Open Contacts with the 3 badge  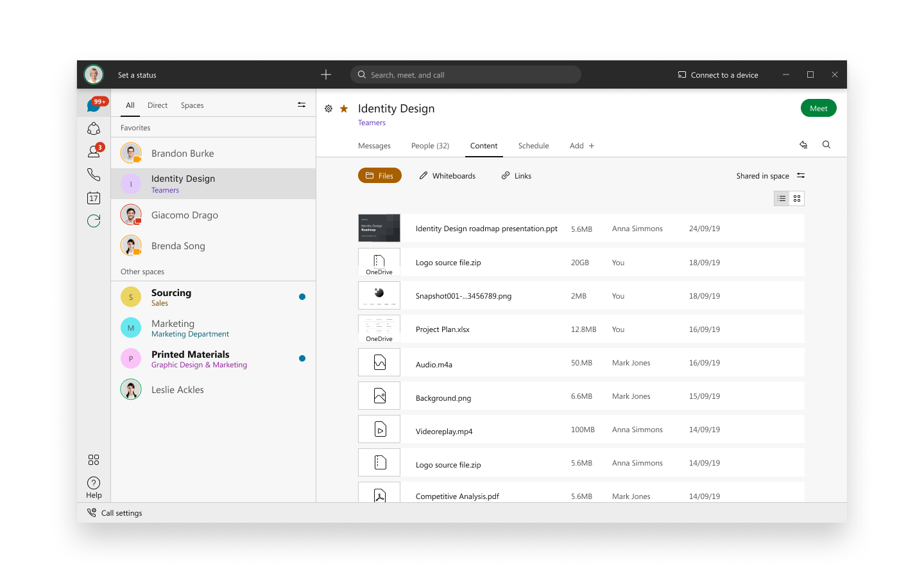tap(94, 152)
